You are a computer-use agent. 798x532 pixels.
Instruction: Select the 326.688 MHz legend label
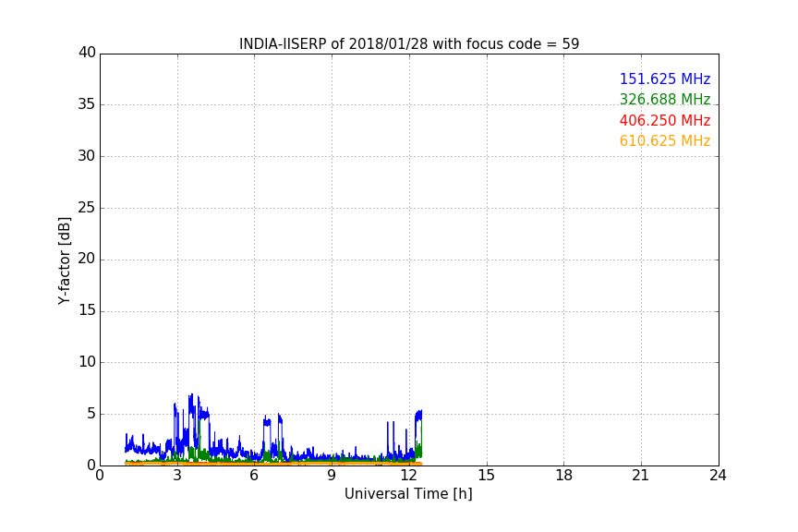click(665, 99)
